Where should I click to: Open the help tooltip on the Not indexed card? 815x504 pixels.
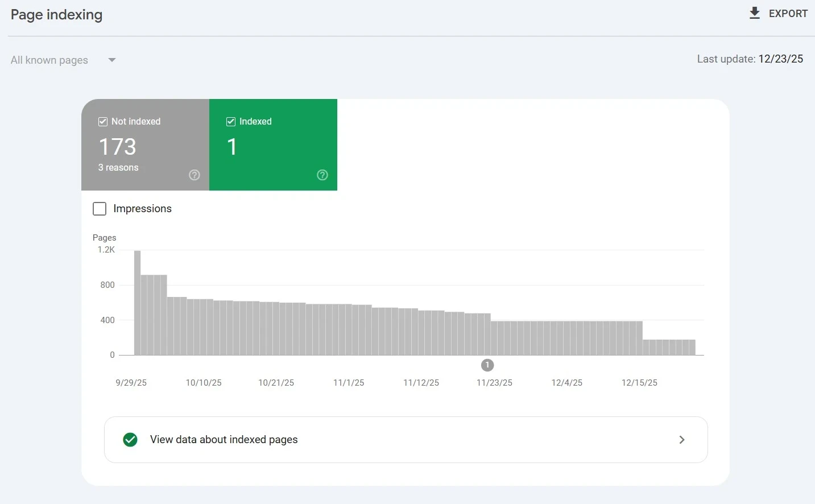194,175
